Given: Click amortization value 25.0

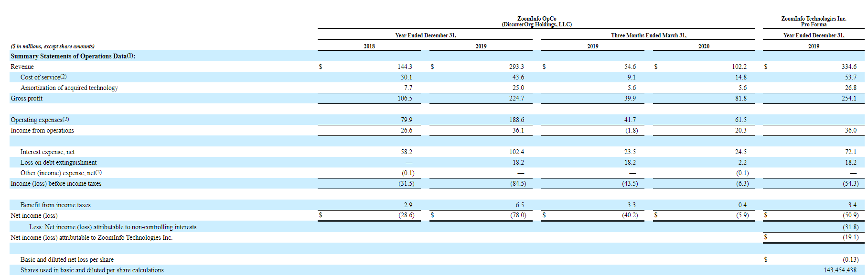Looking at the screenshot, I should click(x=518, y=88).
